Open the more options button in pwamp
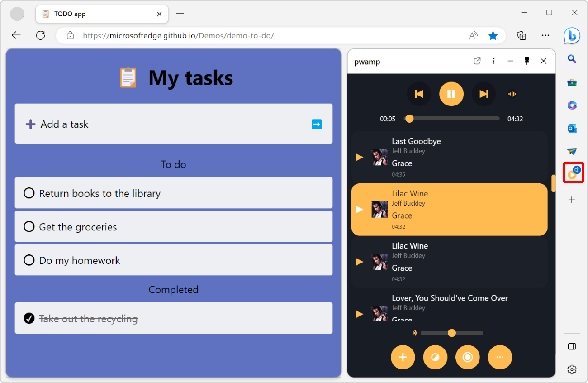This screenshot has height=383, width=588. point(500,357)
